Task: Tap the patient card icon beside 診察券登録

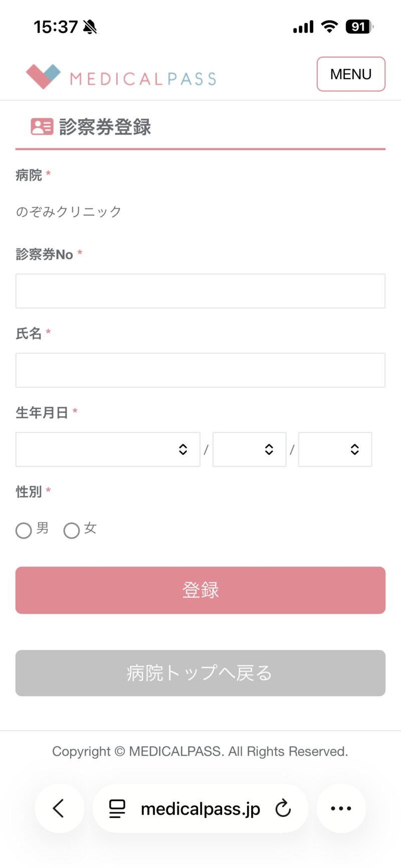Action: 42,127
